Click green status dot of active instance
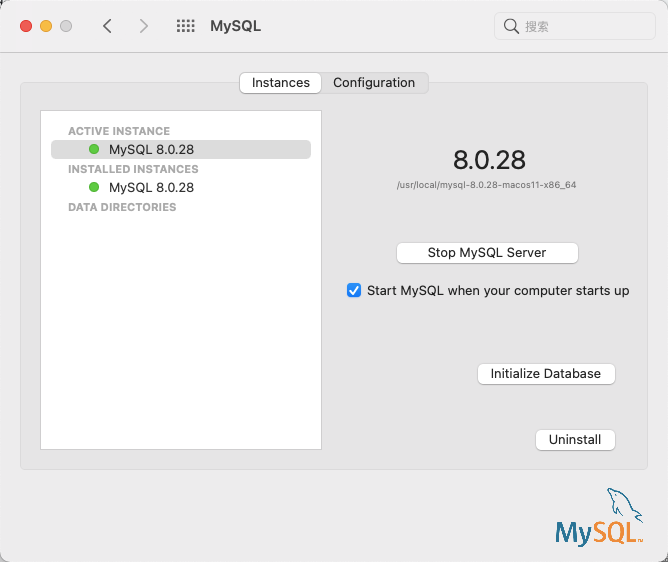Viewport: 668px width, 562px height. coord(94,149)
